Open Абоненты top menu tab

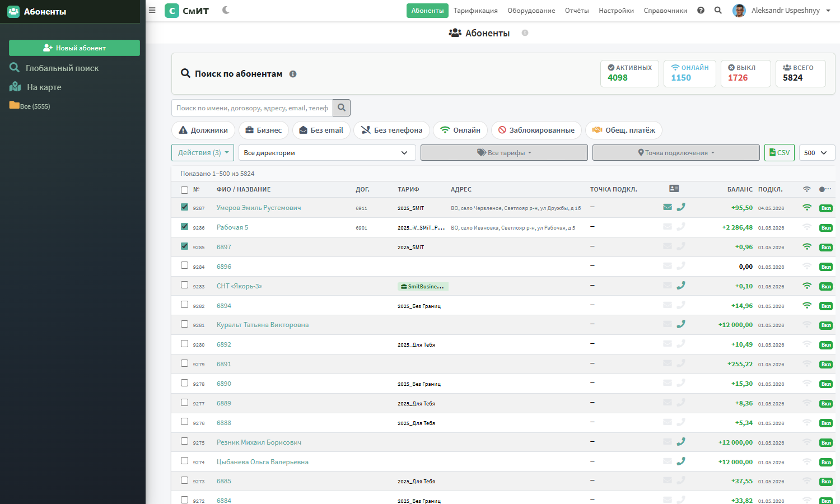point(427,11)
